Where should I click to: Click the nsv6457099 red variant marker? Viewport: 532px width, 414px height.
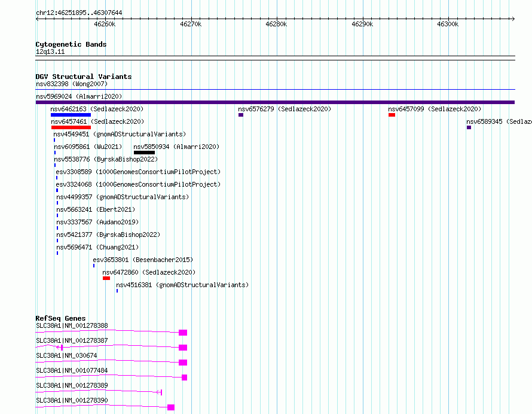pos(392,115)
